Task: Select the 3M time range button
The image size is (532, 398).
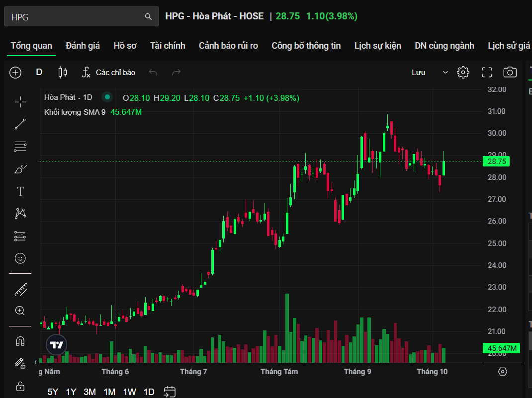Action: pos(89,392)
